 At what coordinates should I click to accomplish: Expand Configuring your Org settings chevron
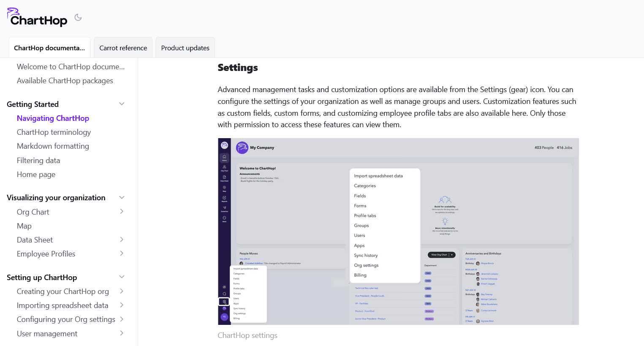(122, 319)
